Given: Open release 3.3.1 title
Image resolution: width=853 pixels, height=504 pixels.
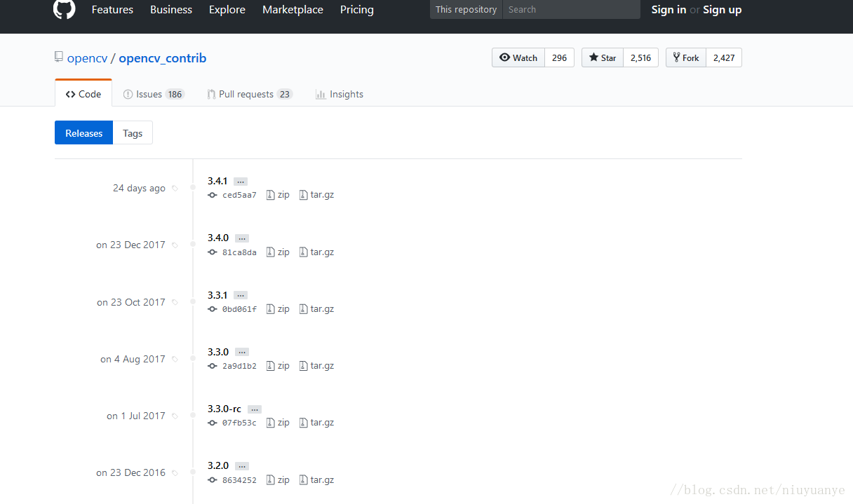Looking at the screenshot, I should point(217,295).
